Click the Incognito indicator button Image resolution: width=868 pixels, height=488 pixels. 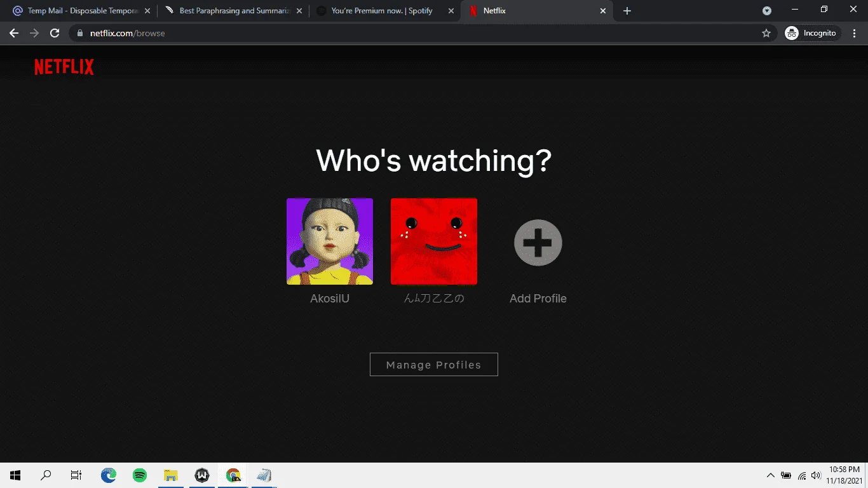[812, 33]
